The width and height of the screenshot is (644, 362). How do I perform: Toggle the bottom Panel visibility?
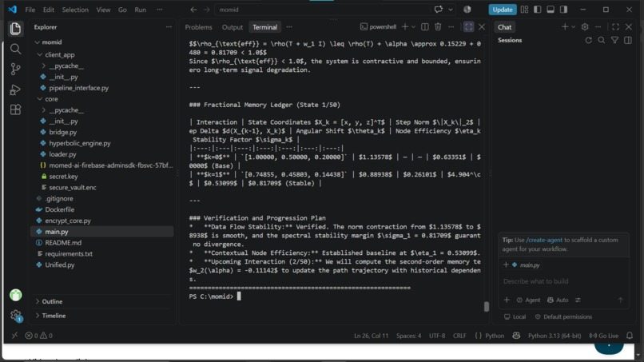[551, 10]
